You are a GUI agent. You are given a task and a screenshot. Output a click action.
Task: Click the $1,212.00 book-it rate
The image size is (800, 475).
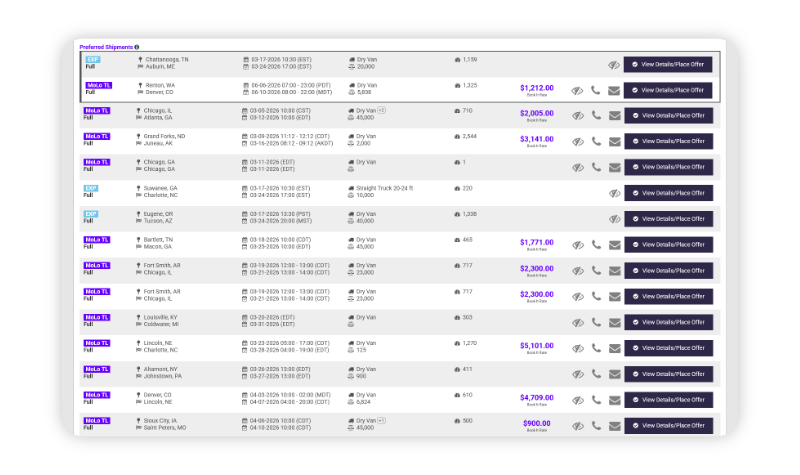click(537, 88)
